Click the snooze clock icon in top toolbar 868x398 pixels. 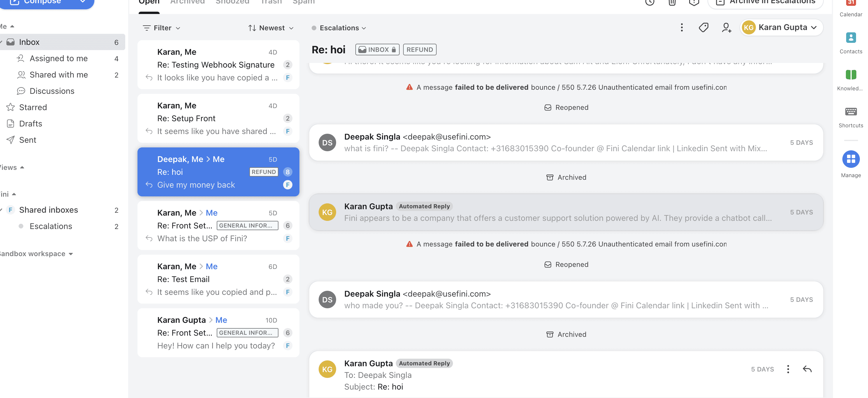(650, 2)
